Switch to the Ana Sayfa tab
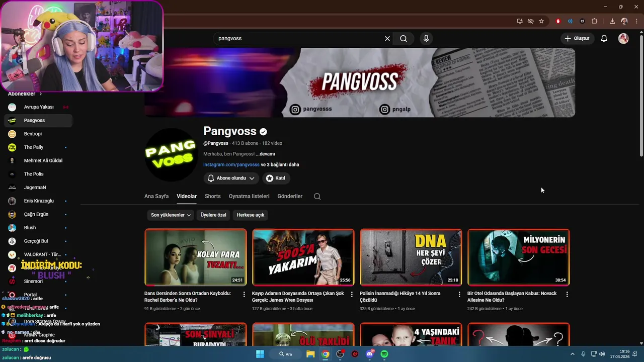 156,196
